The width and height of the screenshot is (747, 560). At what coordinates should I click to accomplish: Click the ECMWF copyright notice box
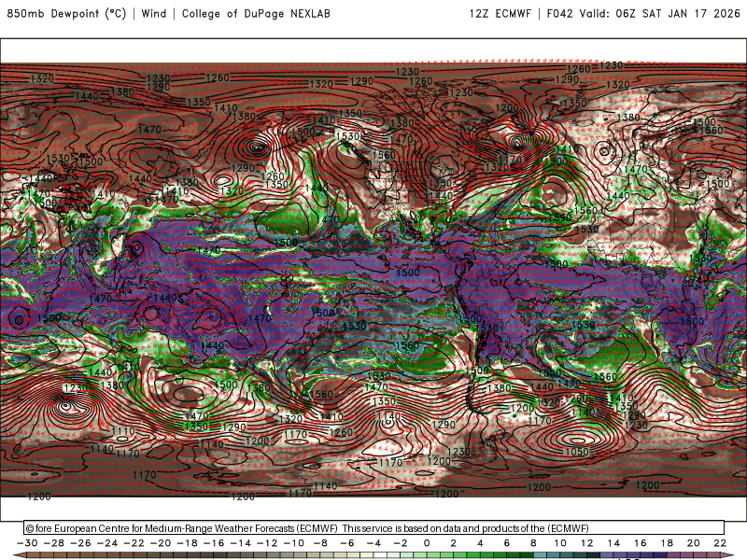pos(374,527)
